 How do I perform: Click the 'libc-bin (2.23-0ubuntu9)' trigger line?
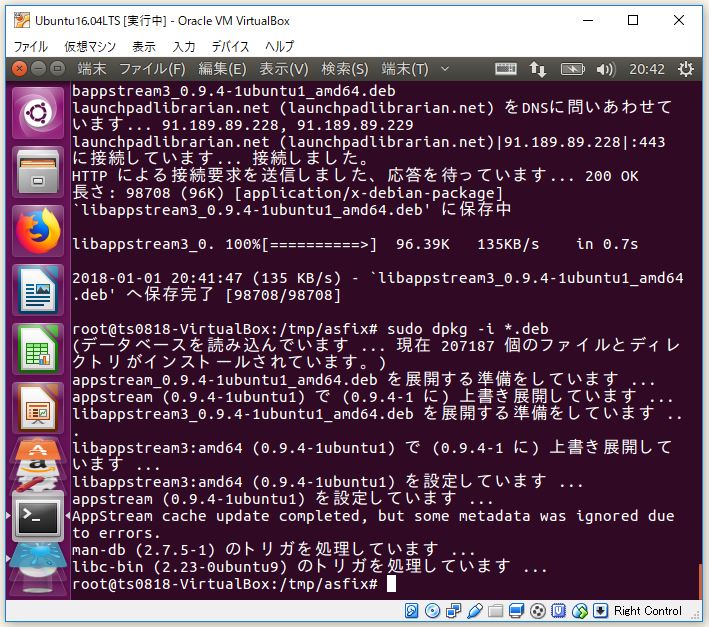(310, 566)
